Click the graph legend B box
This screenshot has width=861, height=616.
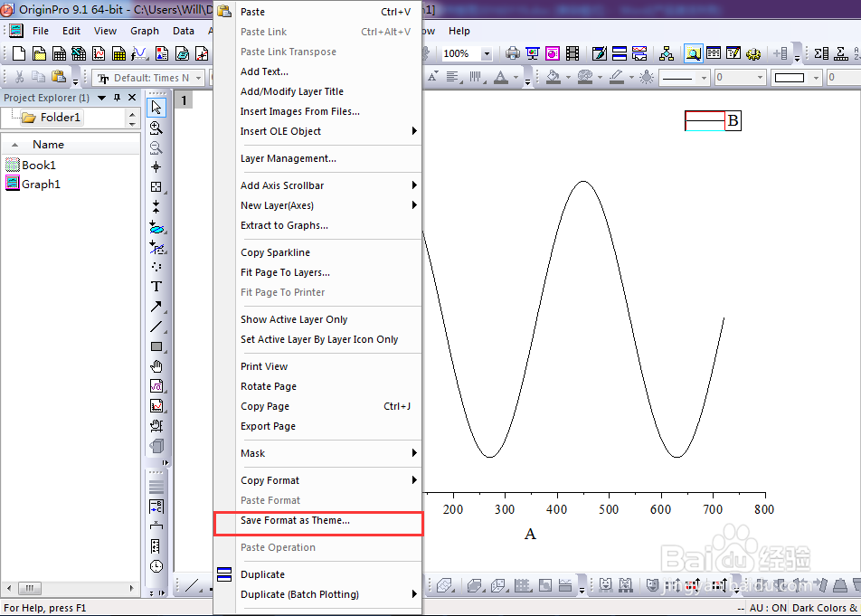(x=713, y=121)
